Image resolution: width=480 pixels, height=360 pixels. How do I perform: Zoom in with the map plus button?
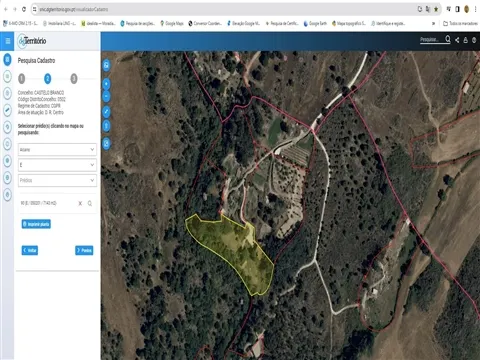106,84
